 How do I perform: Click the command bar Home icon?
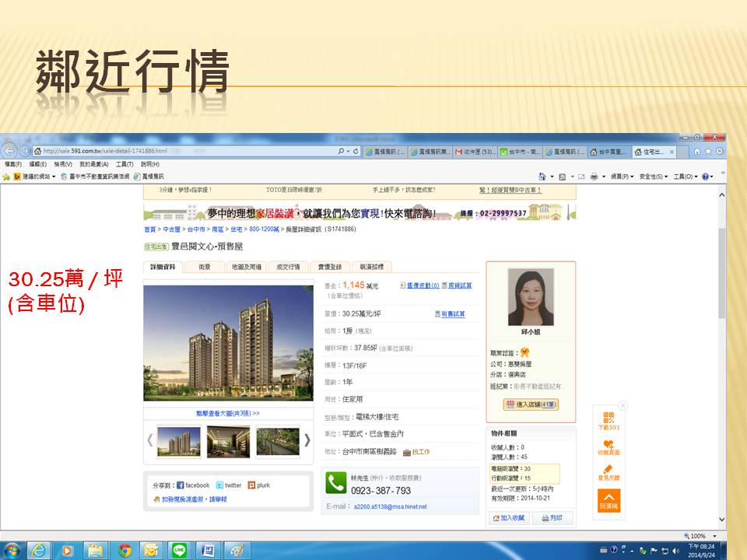(x=542, y=177)
